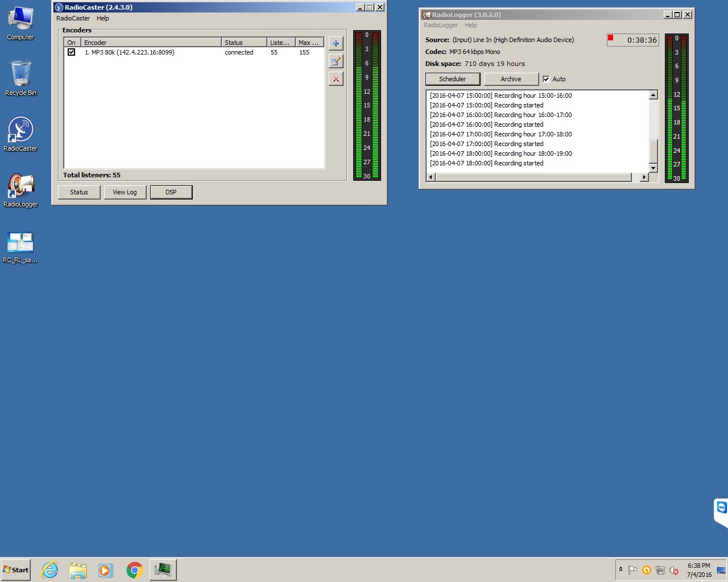
Task: Click the RadioLogger log scroll up arrow
Action: point(653,95)
